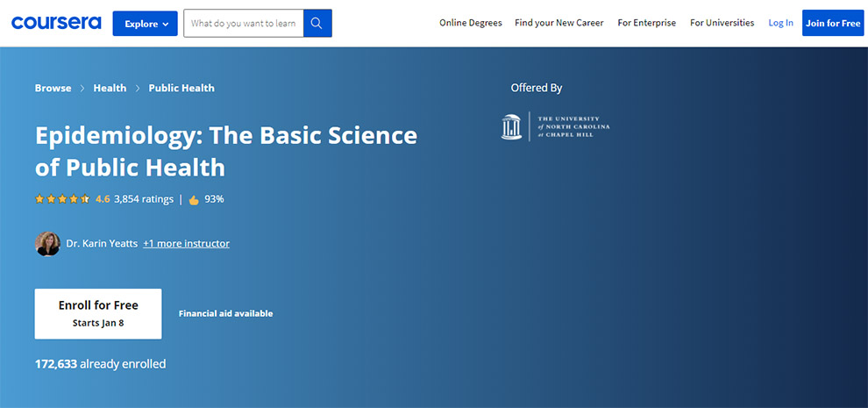The height and width of the screenshot is (408, 868).
Task: Click Financial aid available link
Action: pos(226,314)
